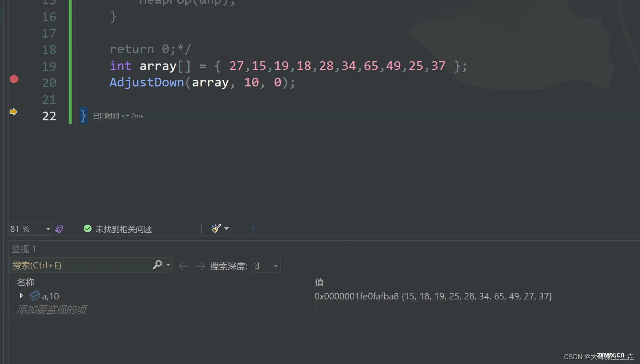Click line number 19 in the gutter
This screenshot has width=640, height=364.
click(49, 66)
